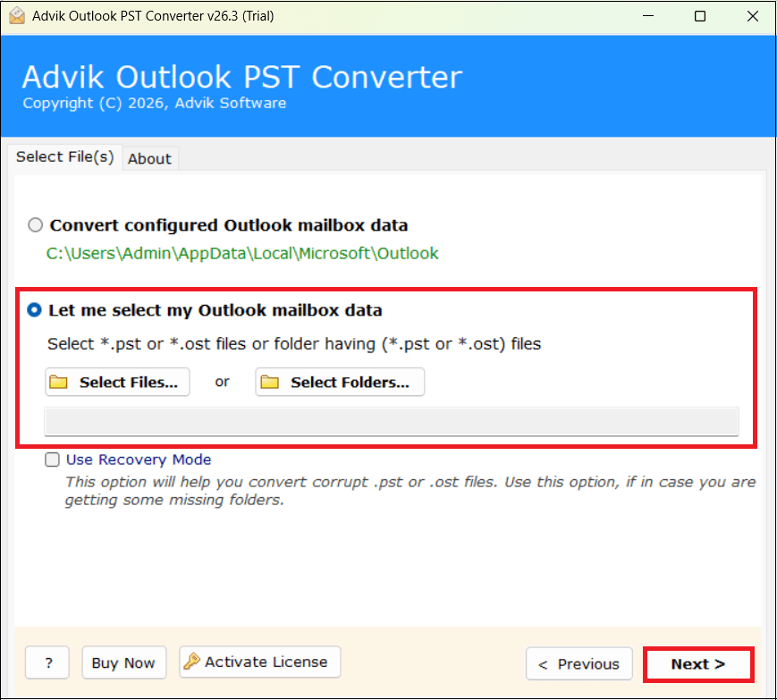
Task: Click the Activate License button
Action: point(260,662)
